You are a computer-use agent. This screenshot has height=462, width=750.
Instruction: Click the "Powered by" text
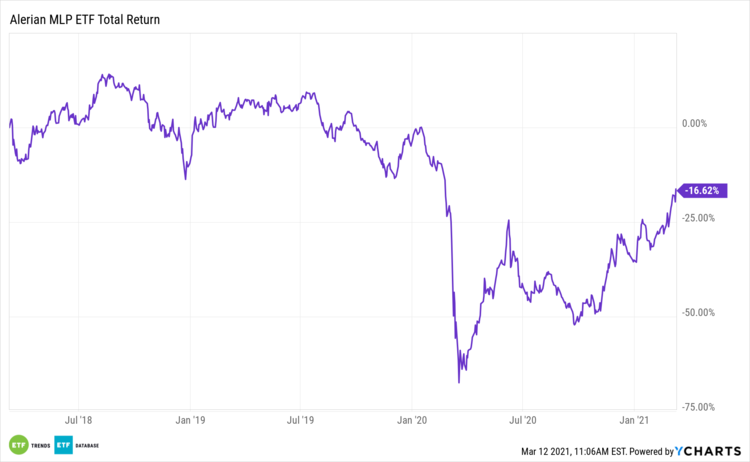(649, 451)
